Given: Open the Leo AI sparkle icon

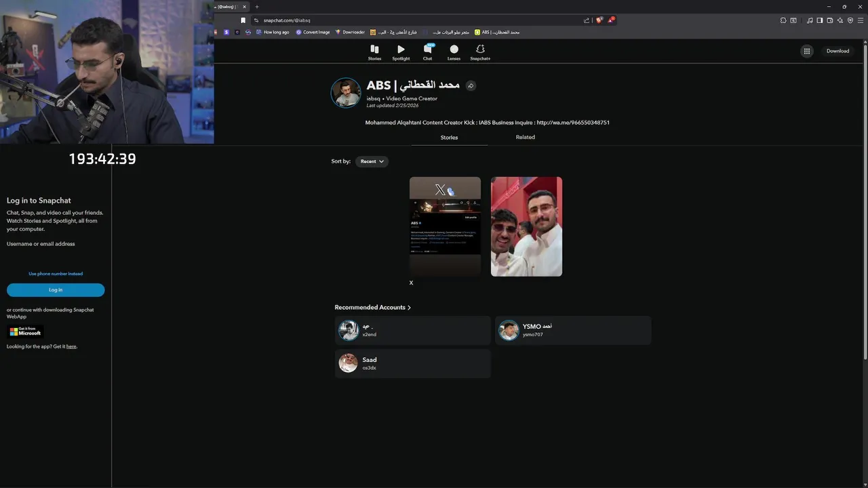Looking at the screenshot, I should coord(840,20).
